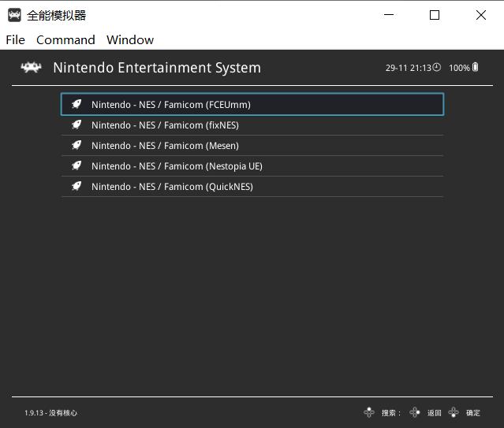Image resolution: width=504 pixels, height=428 pixels.
Task: Open the Command menu
Action: pyautogui.click(x=65, y=39)
